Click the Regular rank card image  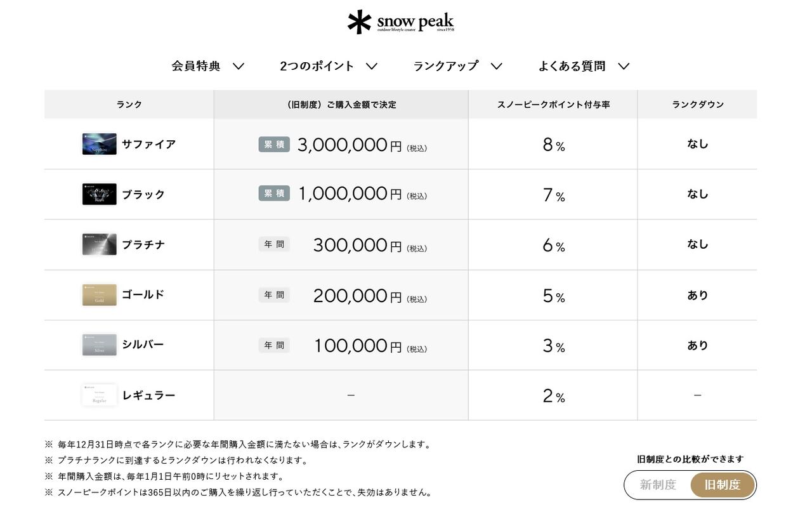click(99, 395)
